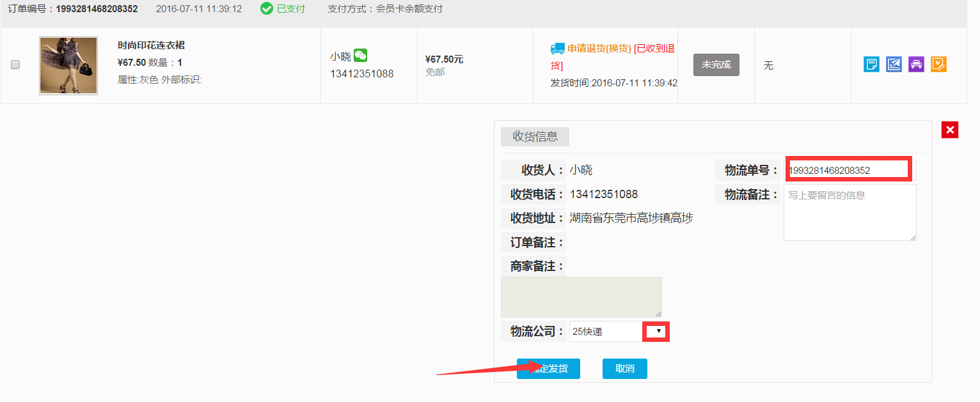Click the green paid checkmark icon
Screen dimensions: 980x402
pyautogui.click(x=267, y=9)
